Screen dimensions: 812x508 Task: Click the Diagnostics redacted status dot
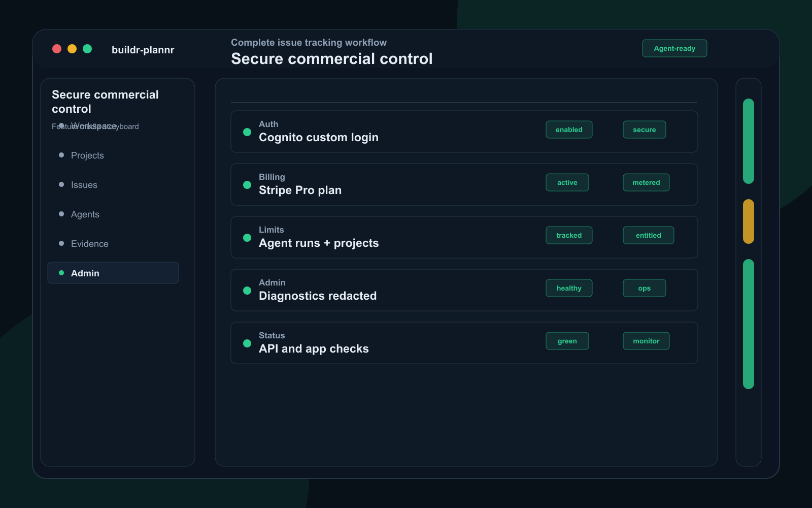(247, 291)
